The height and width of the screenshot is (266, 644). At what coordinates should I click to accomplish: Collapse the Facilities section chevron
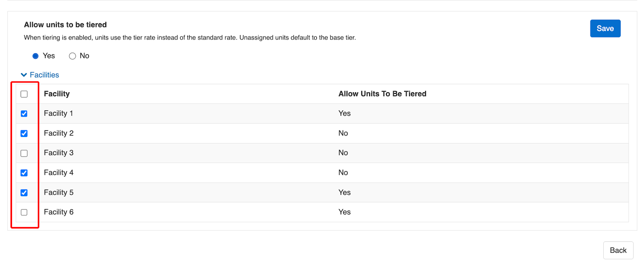tap(24, 75)
